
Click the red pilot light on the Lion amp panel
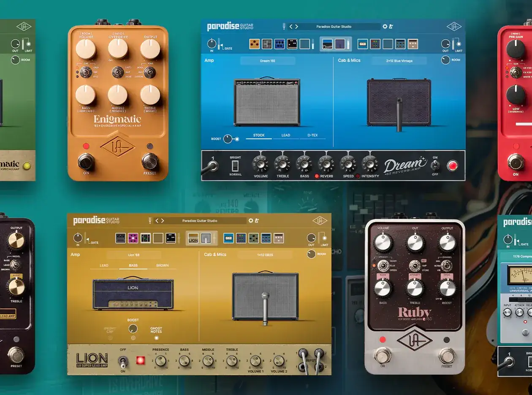140,361
